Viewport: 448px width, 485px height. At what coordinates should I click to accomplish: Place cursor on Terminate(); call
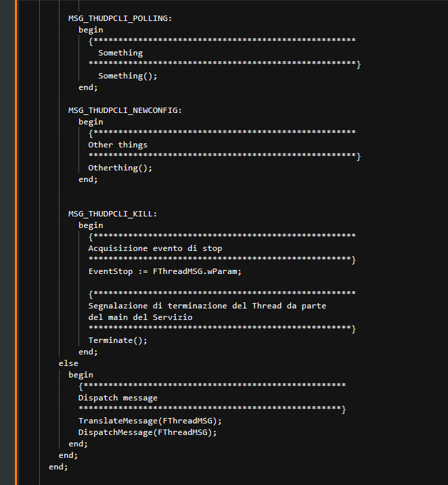pos(118,340)
